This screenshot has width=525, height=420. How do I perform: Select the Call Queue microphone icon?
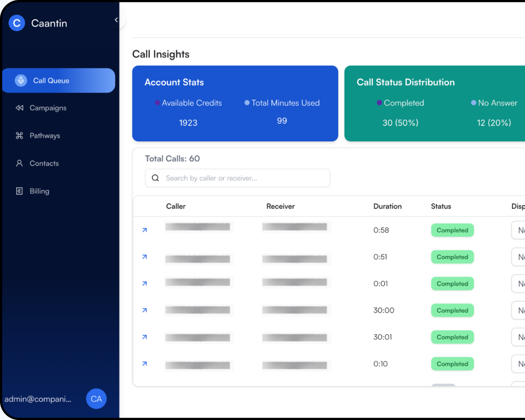pos(21,80)
